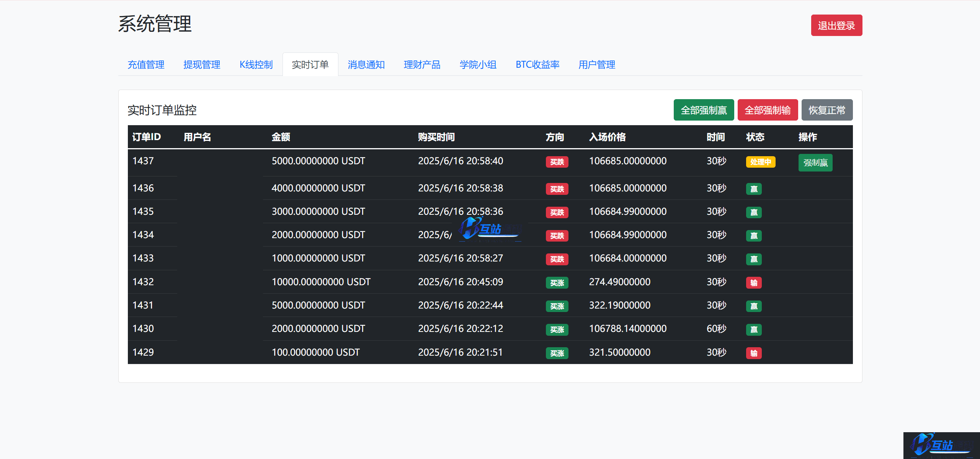Image resolution: width=980 pixels, height=459 pixels.
Task: Click the 操作 column header
Action: point(808,137)
